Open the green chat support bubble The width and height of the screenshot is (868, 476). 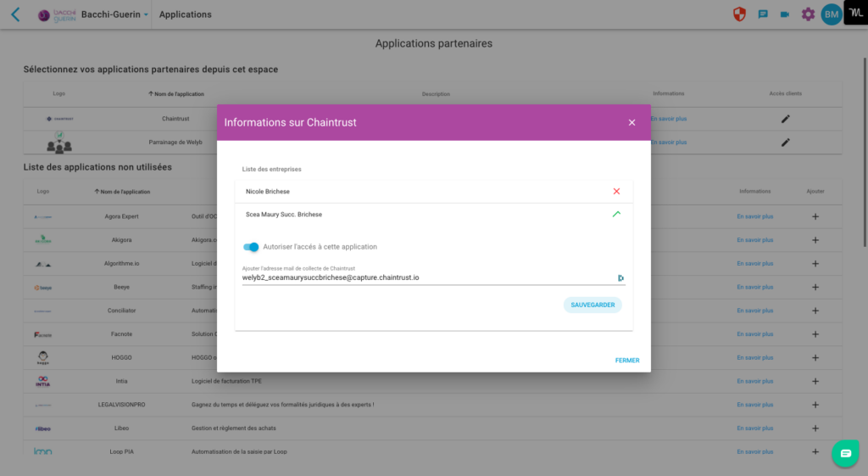pyautogui.click(x=845, y=453)
